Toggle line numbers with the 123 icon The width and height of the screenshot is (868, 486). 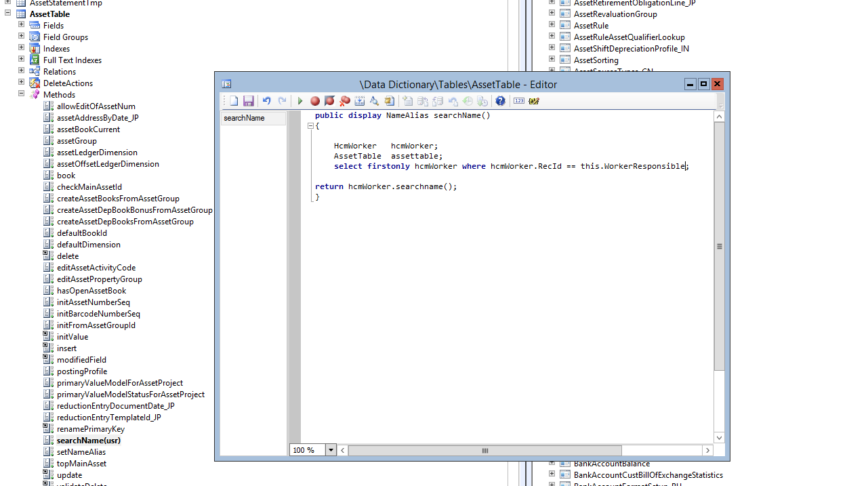point(518,100)
